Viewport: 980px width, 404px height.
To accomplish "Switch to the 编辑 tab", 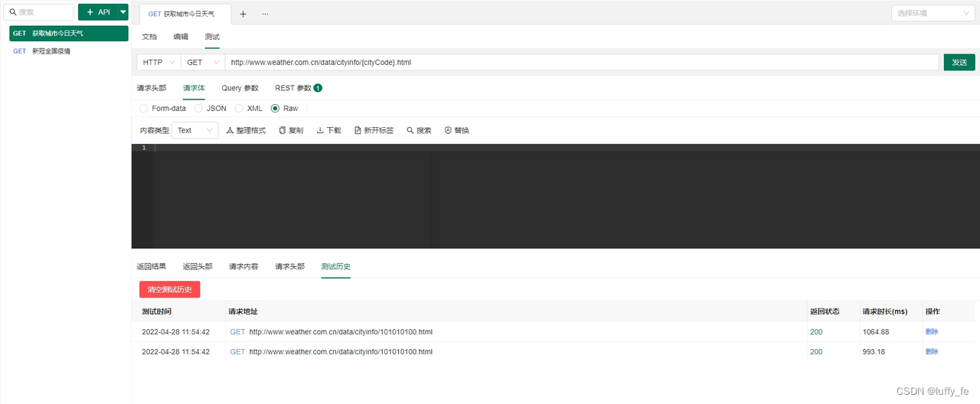I will click(x=181, y=37).
